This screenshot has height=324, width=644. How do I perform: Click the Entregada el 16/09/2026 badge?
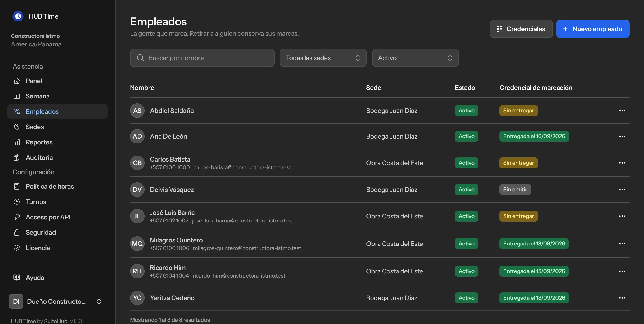tap(534, 136)
